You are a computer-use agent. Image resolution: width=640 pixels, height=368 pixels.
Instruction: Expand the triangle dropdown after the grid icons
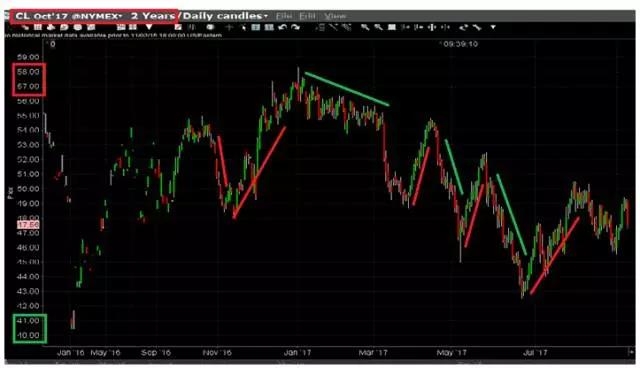click(149, 27)
